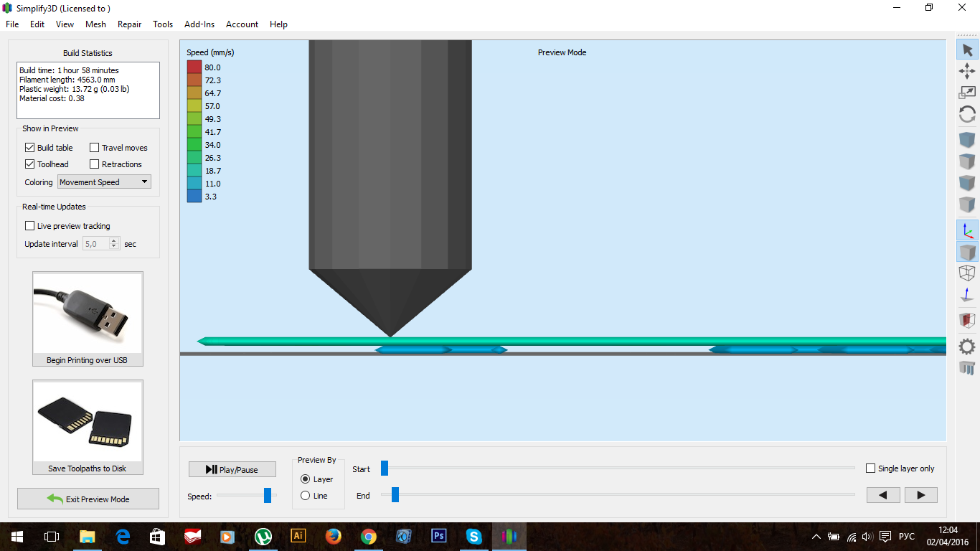Open the Coloring dropdown set to Movement Speed

[104, 182]
